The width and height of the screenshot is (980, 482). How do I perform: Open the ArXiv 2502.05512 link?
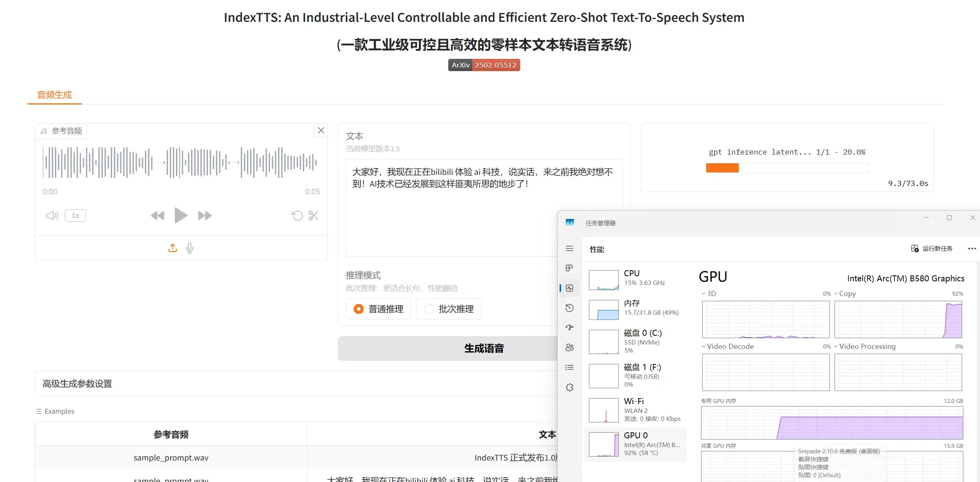pos(484,65)
